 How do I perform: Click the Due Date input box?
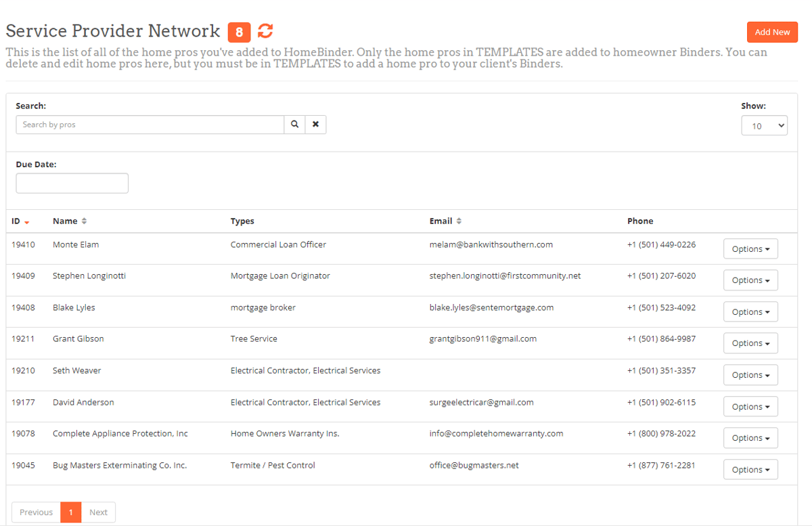pos(72,183)
